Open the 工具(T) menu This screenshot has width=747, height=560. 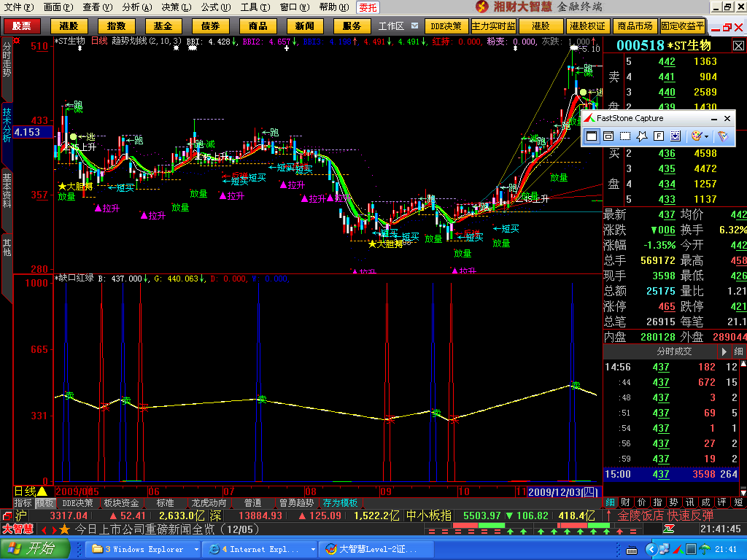pyautogui.click(x=255, y=7)
